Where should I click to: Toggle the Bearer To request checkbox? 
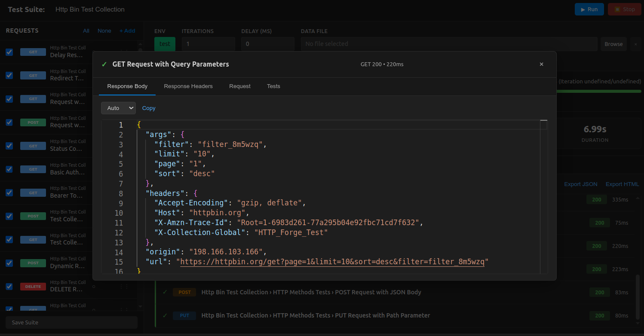pos(9,192)
